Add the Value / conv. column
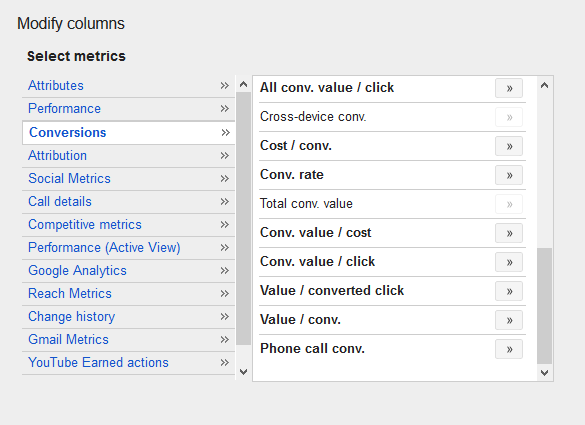This screenshot has width=585, height=425. tap(509, 320)
